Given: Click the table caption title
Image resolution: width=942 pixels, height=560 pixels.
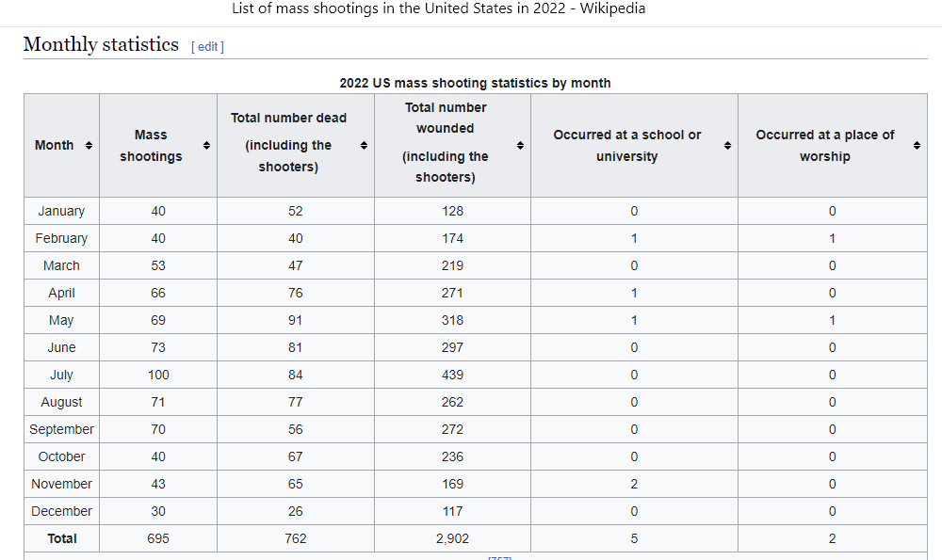Looking at the screenshot, I should coord(475,83).
